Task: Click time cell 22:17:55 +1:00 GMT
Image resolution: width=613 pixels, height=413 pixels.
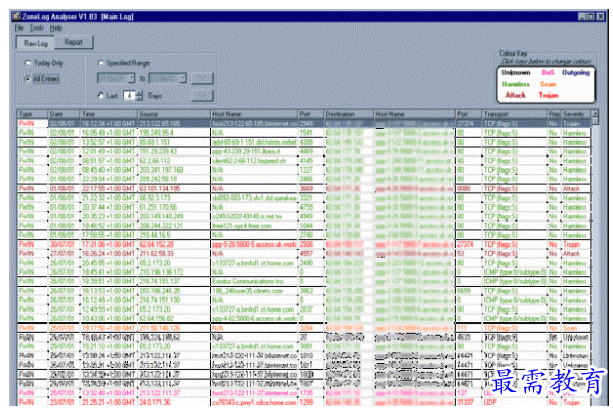Action: coord(109,189)
